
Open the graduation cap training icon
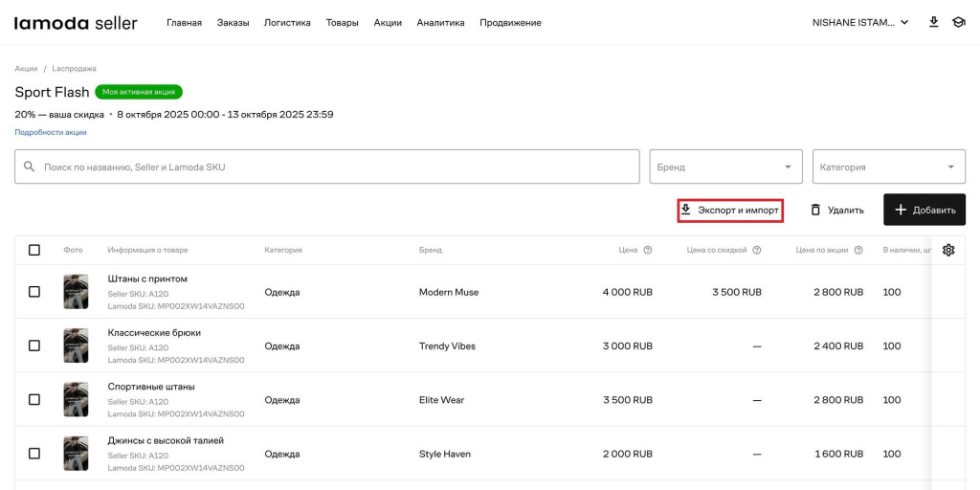pyautogui.click(x=958, y=22)
